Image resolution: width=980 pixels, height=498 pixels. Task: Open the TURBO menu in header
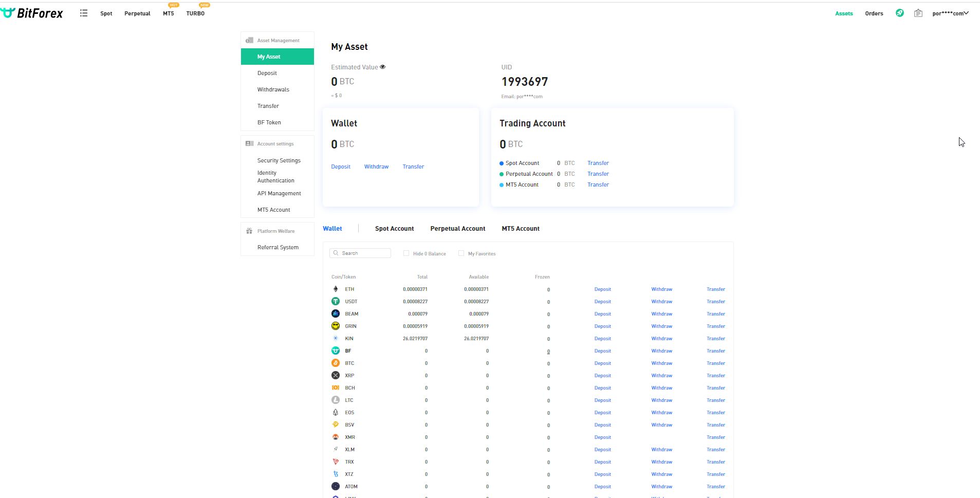195,13
